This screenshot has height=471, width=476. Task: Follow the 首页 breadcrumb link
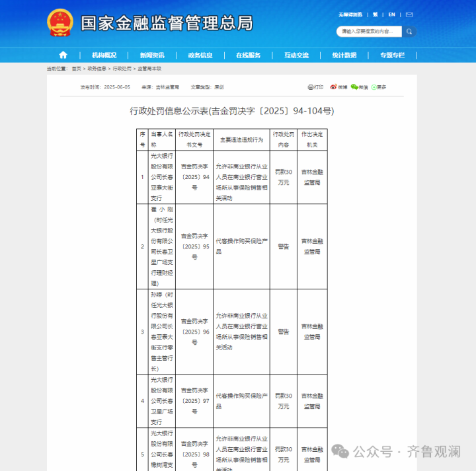(77, 69)
